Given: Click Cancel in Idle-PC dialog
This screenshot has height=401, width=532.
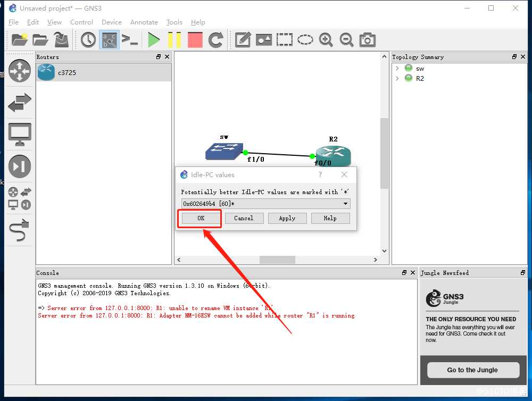Looking at the screenshot, I should [244, 218].
